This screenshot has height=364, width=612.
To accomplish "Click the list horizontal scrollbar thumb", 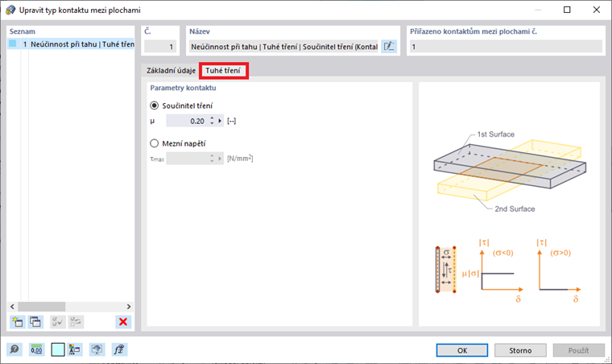I will (41, 306).
